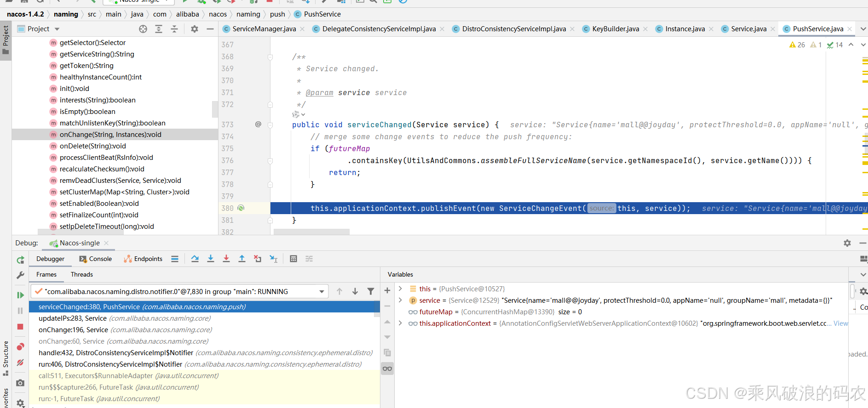Click the Step Over debugger icon
This screenshot has width=868, height=408.
[x=195, y=259]
